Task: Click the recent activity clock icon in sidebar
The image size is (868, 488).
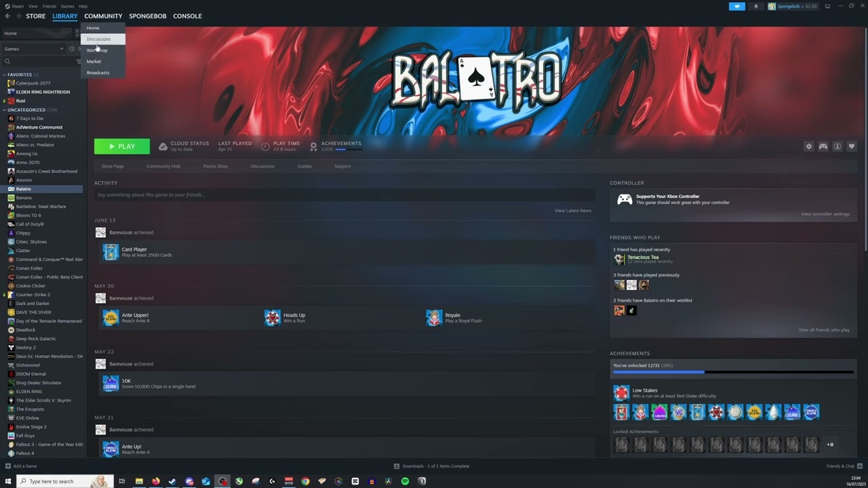Action: coord(72,49)
